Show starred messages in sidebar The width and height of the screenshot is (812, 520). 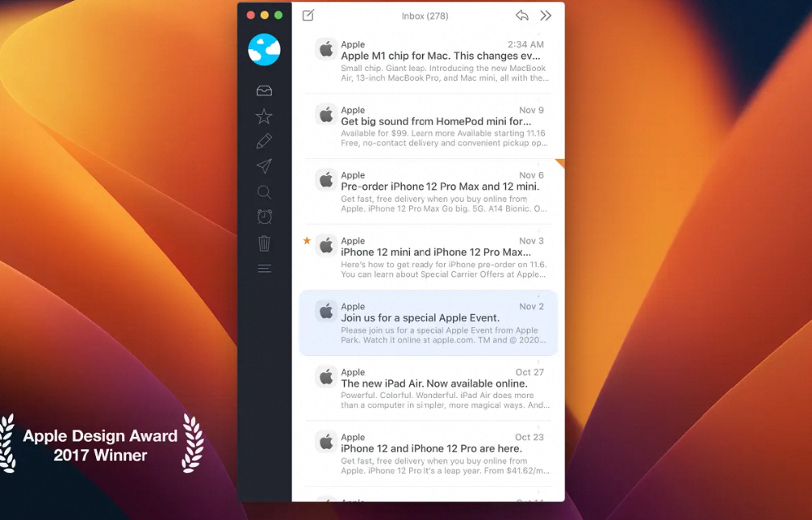tap(264, 116)
